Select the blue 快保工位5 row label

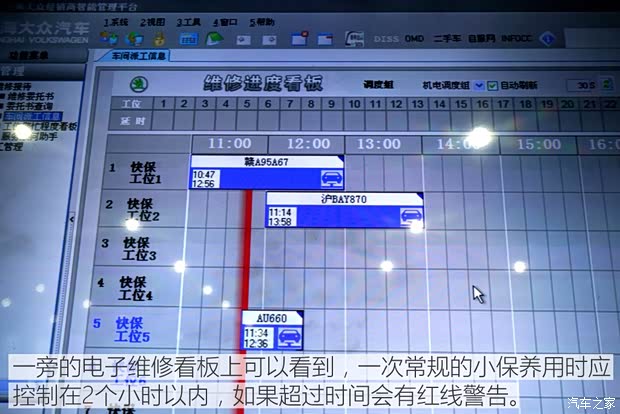pyautogui.click(x=132, y=329)
